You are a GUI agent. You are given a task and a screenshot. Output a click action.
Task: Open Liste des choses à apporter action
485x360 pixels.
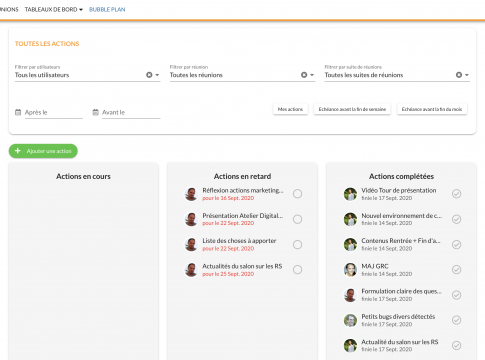[239, 241]
